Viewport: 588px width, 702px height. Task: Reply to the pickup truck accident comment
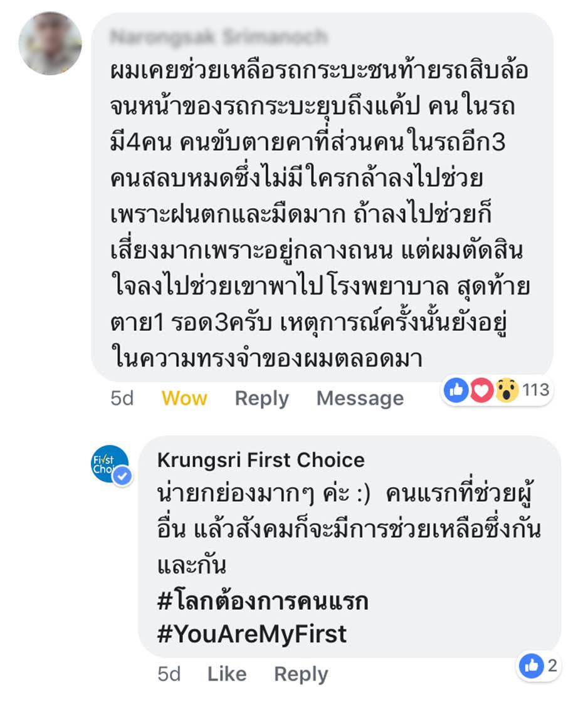pos(262,398)
